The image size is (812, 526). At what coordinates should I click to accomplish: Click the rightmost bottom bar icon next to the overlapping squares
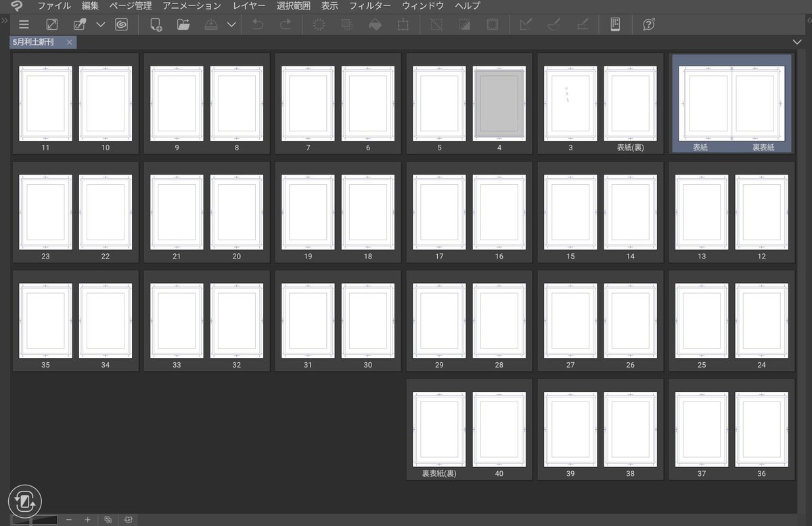[127, 519]
